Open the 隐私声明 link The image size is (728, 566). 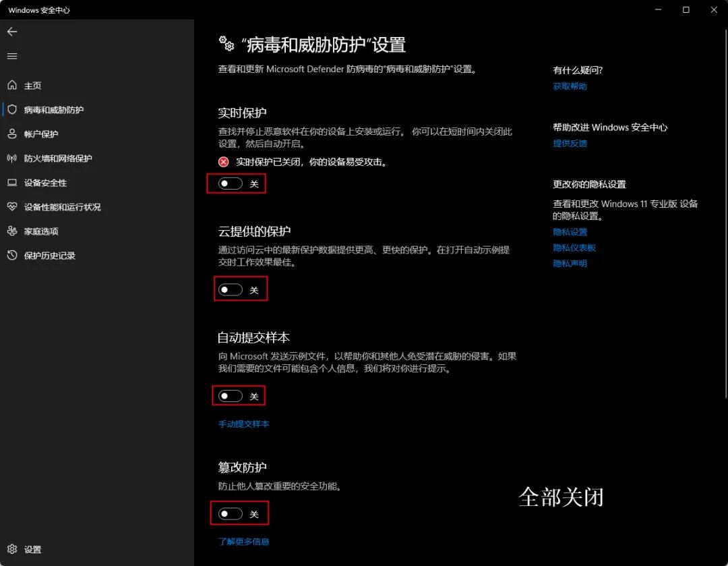pyautogui.click(x=570, y=264)
